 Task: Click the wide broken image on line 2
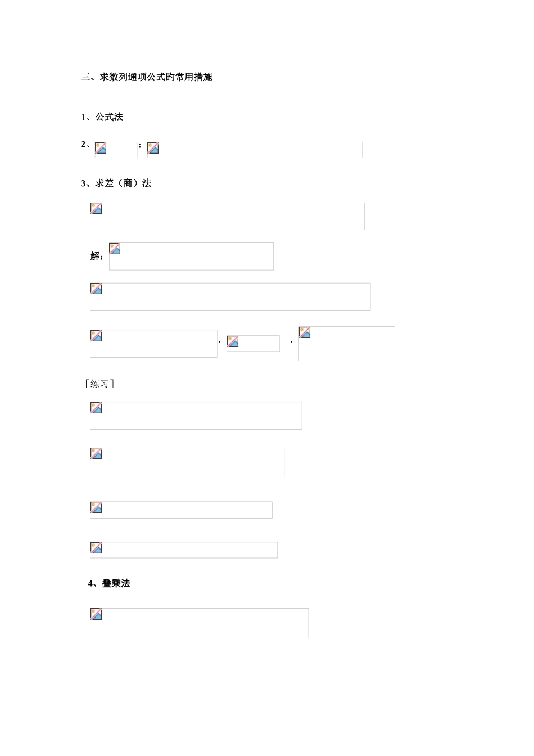coord(255,150)
